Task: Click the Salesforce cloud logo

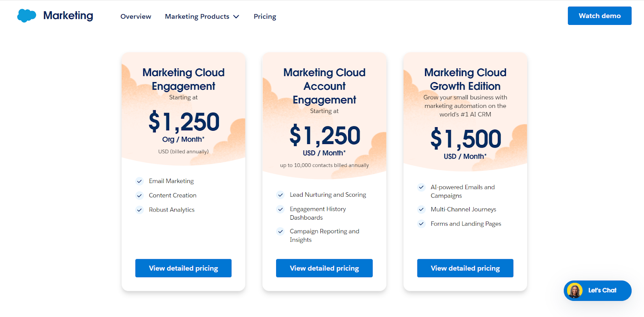Action: [x=27, y=16]
